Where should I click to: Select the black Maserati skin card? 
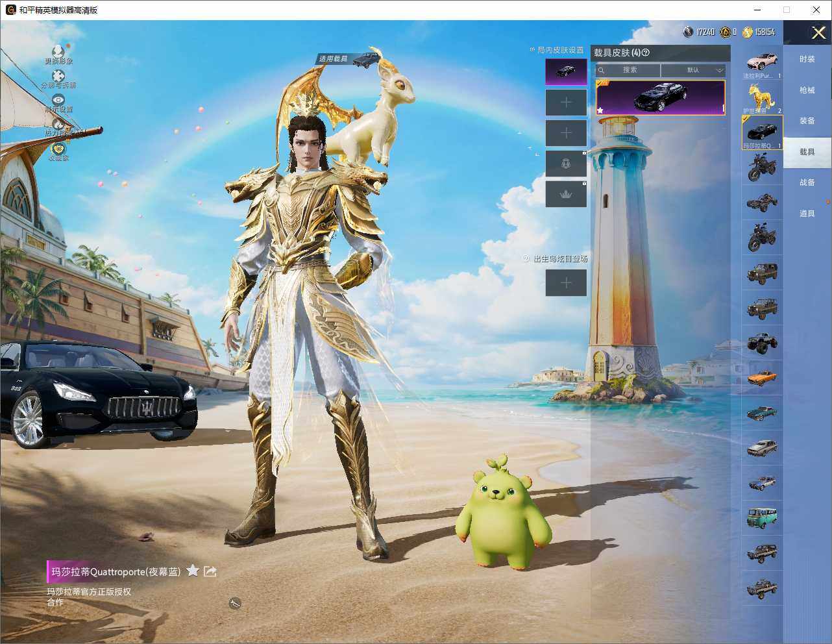click(661, 98)
